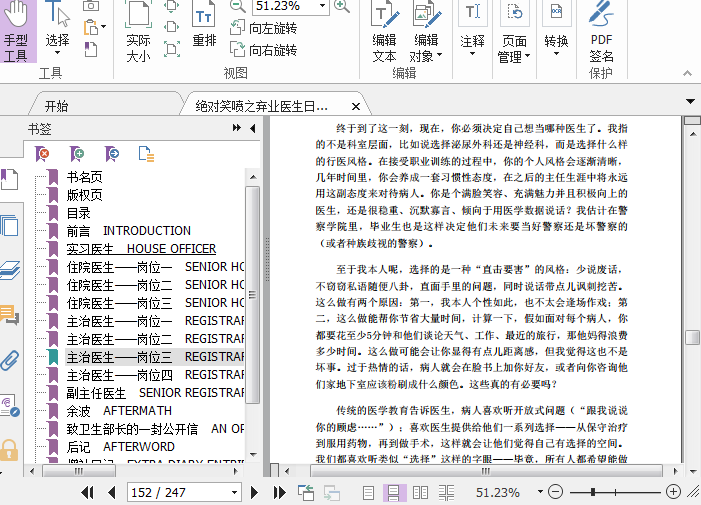This screenshot has width=701, height=505.
Task: Rotate the view left
Action: coord(263,28)
